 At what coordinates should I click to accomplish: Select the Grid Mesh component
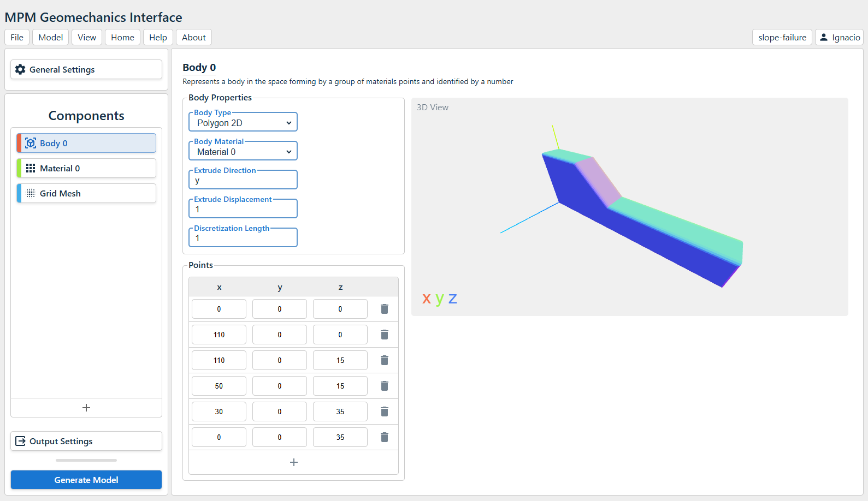(86, 193)
